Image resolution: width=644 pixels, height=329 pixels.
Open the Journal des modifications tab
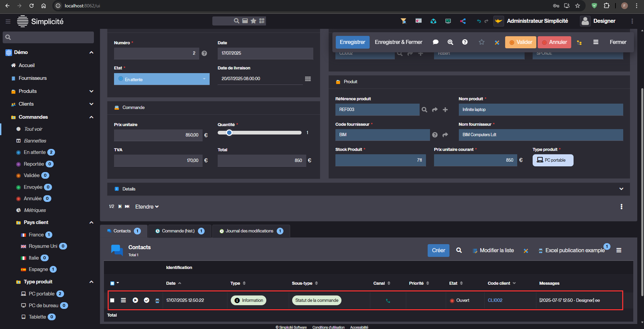(x=249, y=231)
